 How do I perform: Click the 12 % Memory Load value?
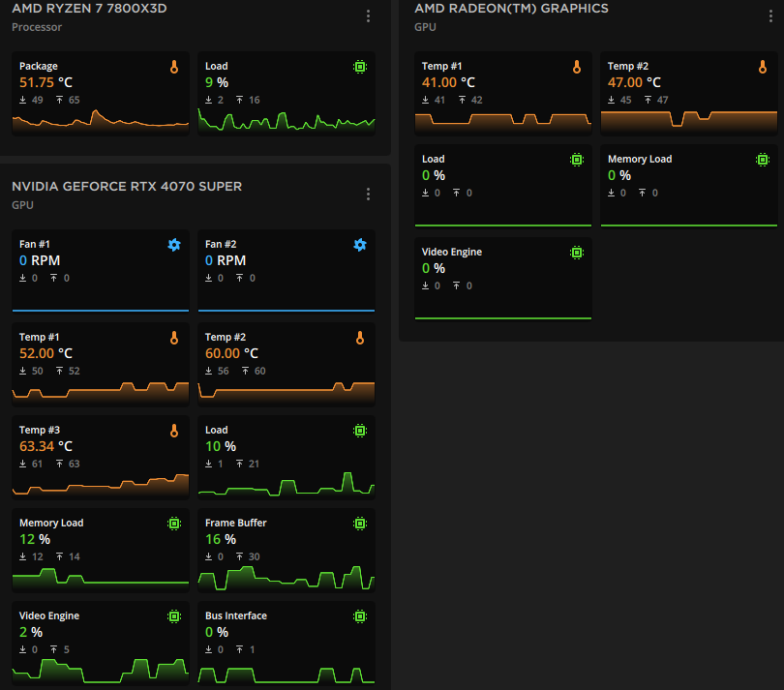(x=35, y=539)
